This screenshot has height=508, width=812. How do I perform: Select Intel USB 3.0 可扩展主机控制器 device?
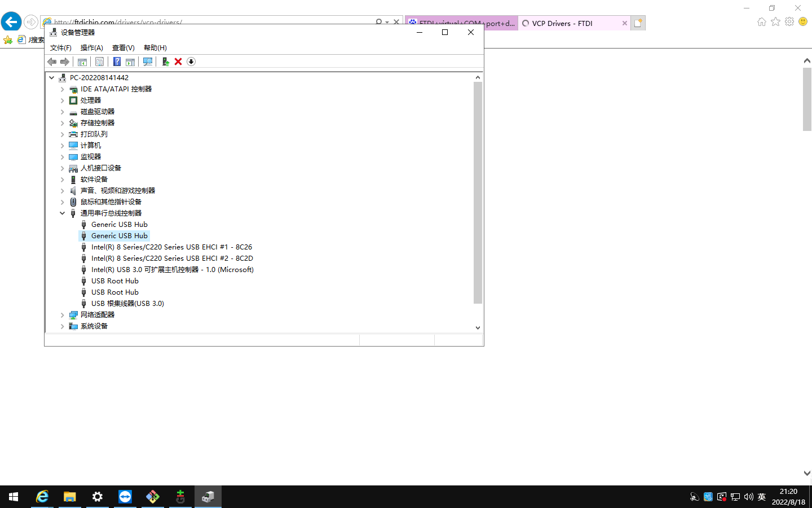tap(173, 270)
